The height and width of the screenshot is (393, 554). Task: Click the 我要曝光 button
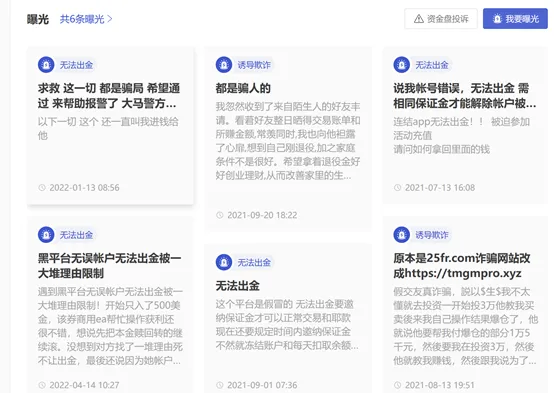(515, 19)
